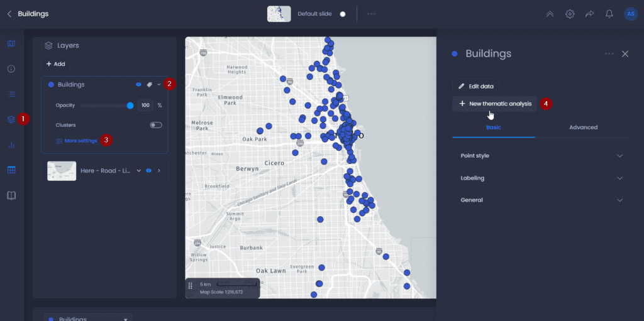The image size is (644, 321).
Task: Click three-dots menu next to Default slide
Action: point(371,14)
